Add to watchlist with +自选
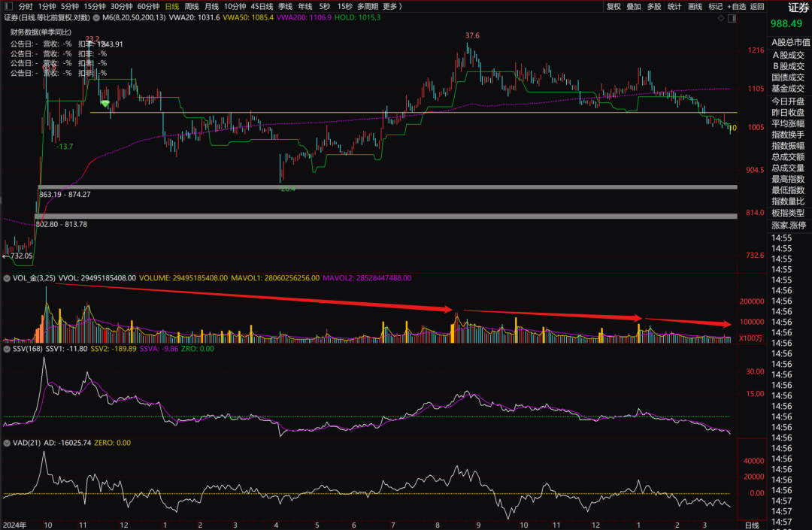 pyautogui.click(x=736, y=7)
